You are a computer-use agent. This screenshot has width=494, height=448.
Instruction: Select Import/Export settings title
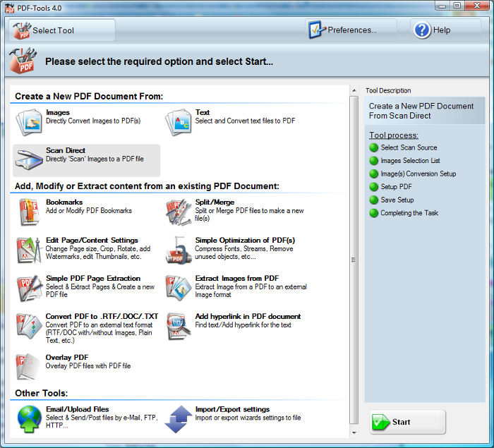pyautogui.click(x=232, y=409)
